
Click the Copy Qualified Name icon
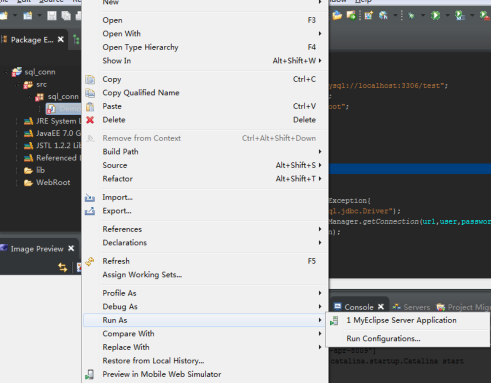pyautogui.click(x=90, y=93)
